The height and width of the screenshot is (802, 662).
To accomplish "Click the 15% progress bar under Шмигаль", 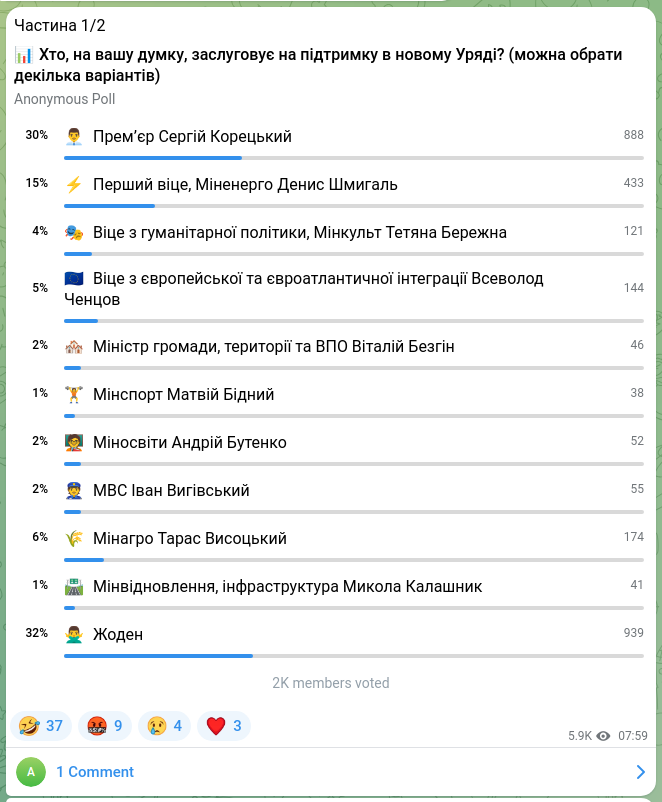I will click(x=354, y=206).
